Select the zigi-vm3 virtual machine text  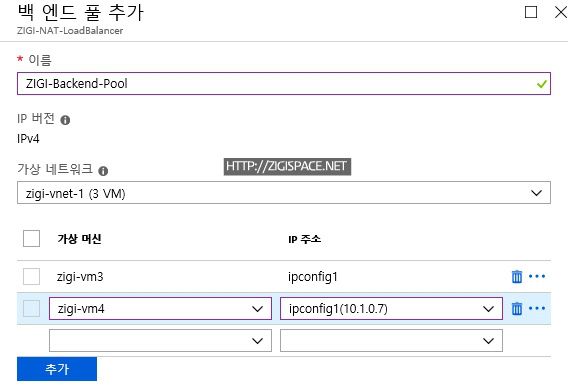[80, 277]
